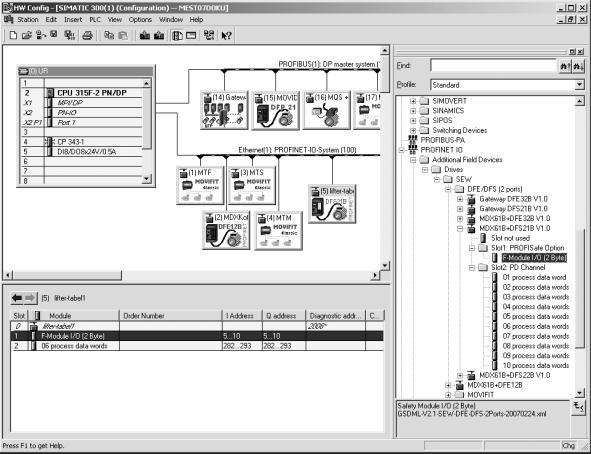The height and width of the screenshot is (454, 591).
Task: Click the Print toolbar icon
Action: coord(87,35)
